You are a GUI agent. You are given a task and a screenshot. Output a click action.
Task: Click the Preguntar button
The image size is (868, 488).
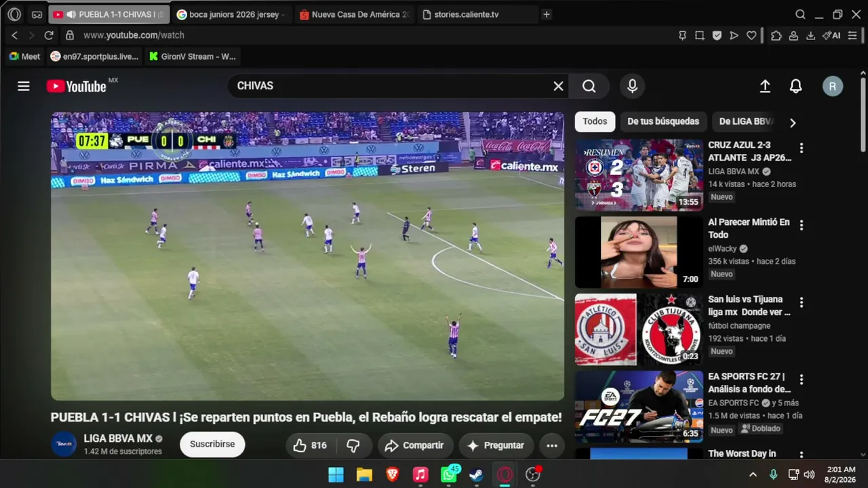point(496,445)
